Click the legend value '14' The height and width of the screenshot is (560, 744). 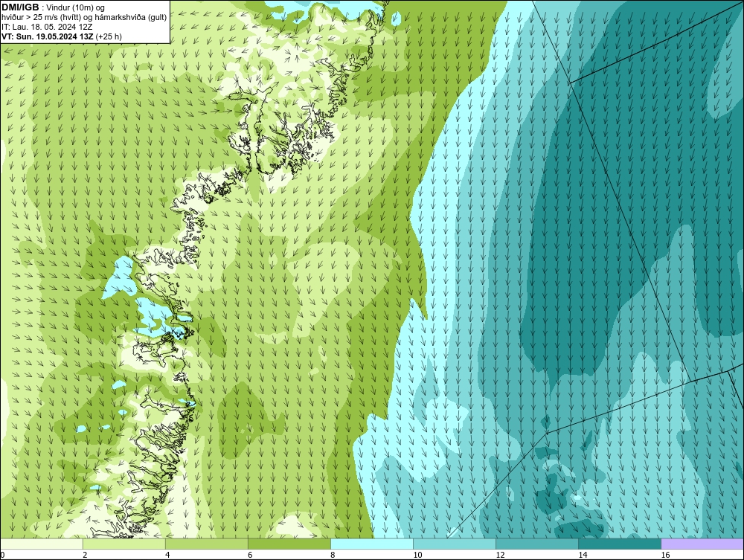583,555
